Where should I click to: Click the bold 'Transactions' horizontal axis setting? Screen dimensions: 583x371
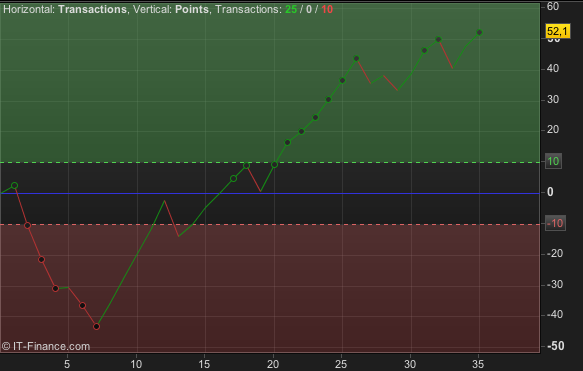point(93,9)
